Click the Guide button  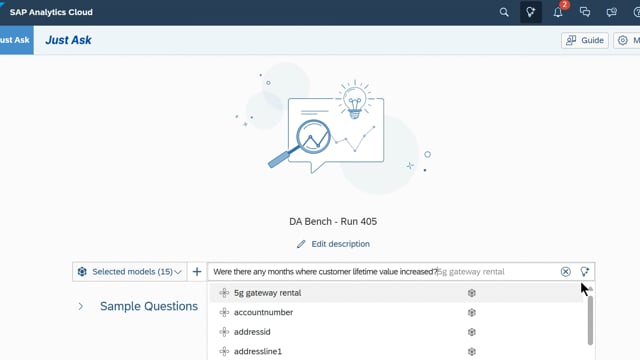point(585,40)
